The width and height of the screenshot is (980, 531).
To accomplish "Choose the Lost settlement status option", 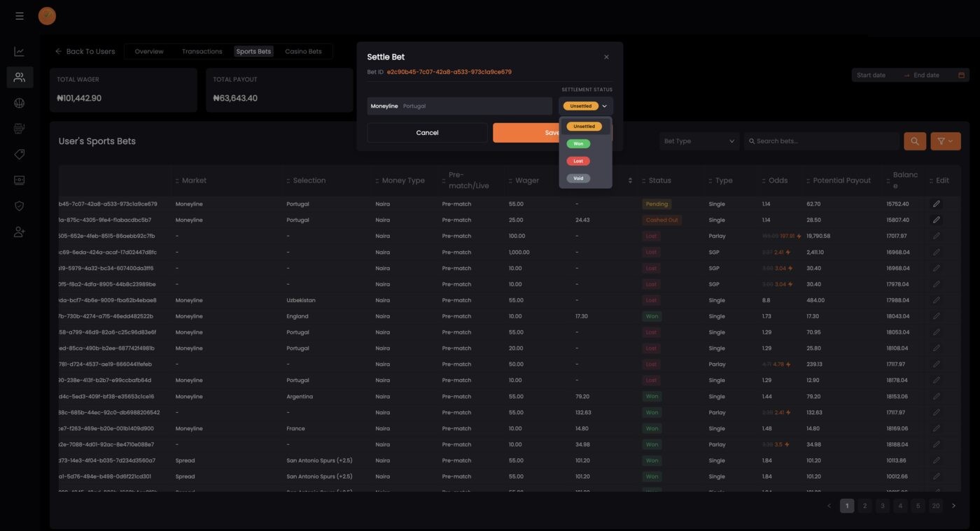I will point(578,161).
